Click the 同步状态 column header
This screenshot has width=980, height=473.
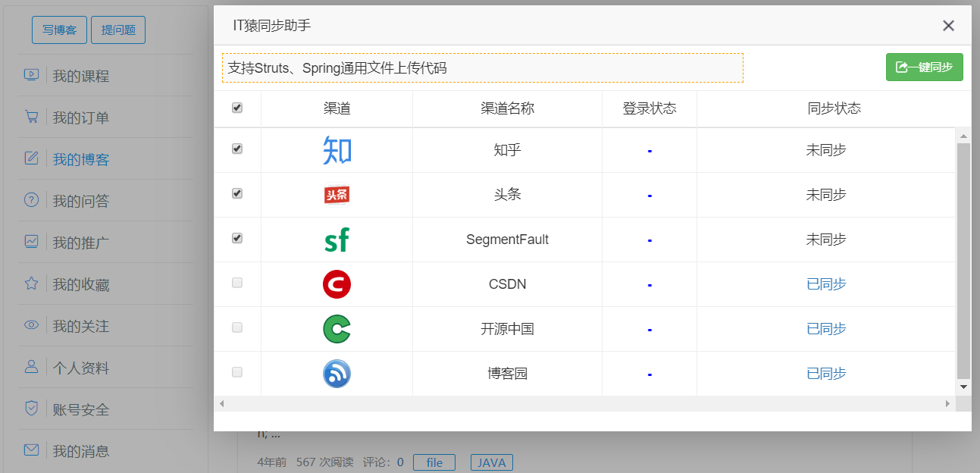click(x=834, y=108)
